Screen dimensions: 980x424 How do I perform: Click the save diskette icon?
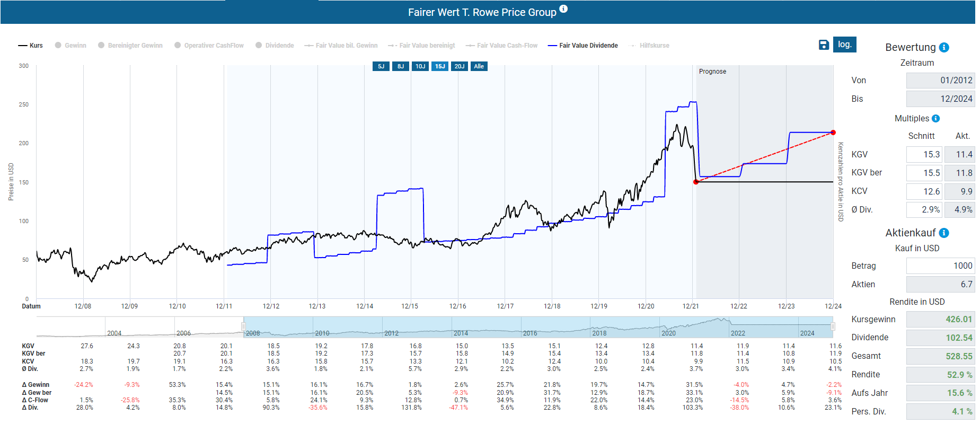824,45
